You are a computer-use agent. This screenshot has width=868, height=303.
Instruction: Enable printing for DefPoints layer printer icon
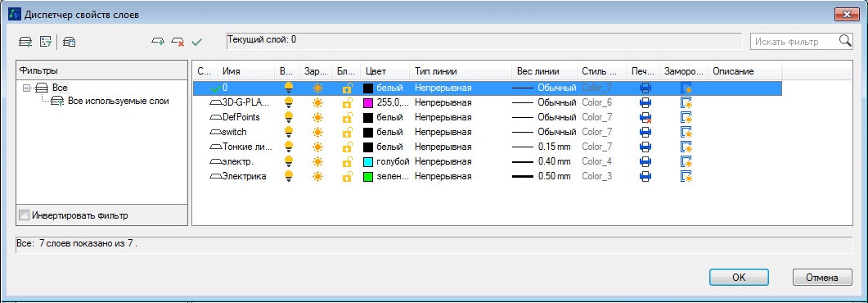(645, 117)
